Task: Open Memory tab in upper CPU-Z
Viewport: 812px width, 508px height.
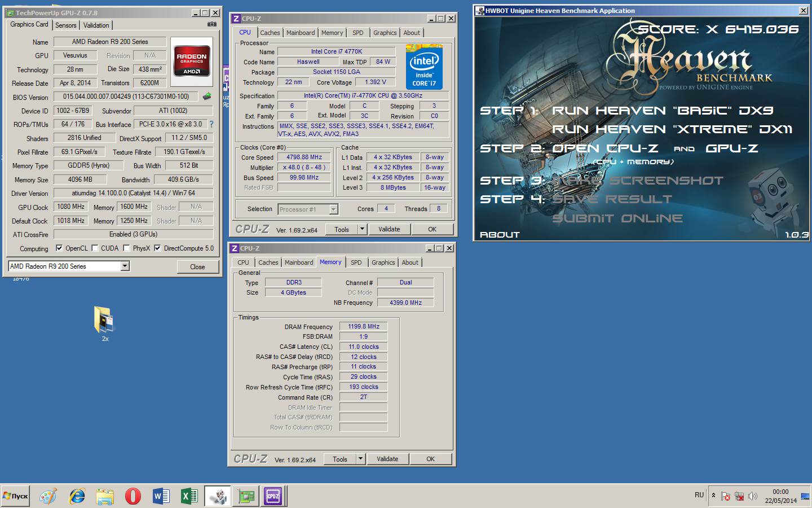Action: (332, 33)
